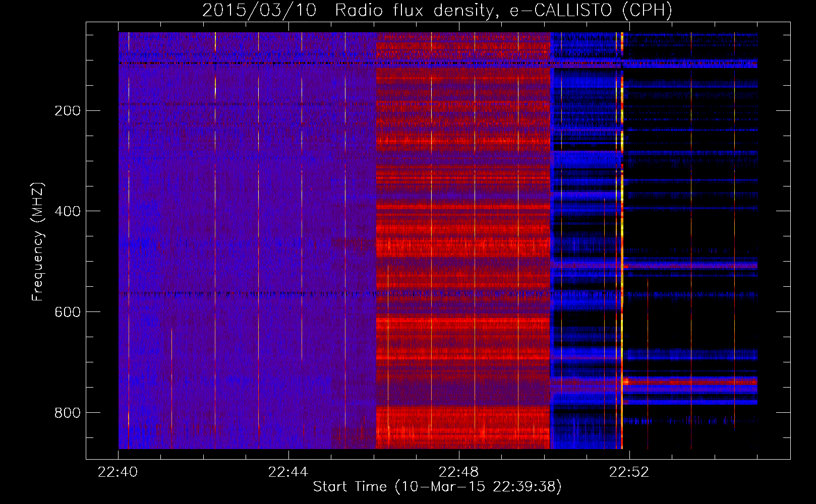
Task: Click the 600 frequency tick label
Action: (x=68, y=312)
